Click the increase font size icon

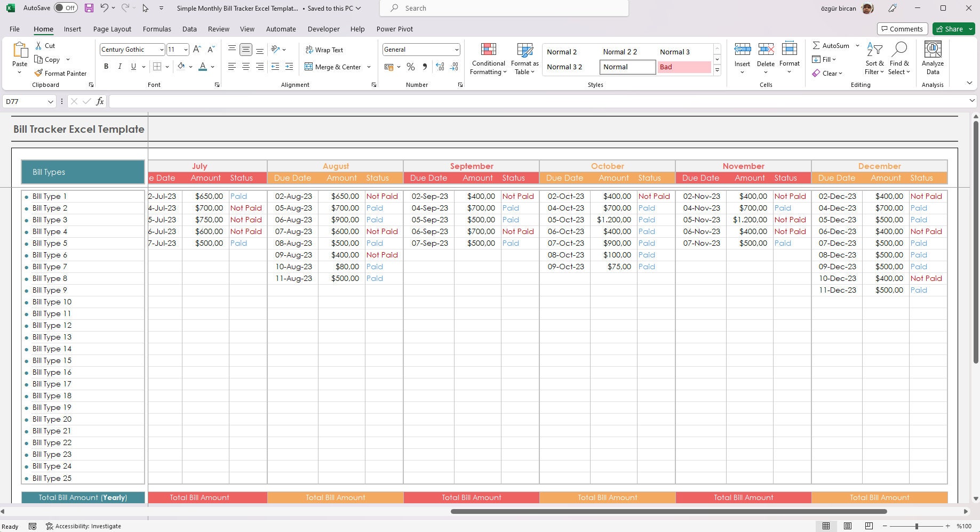197,50
